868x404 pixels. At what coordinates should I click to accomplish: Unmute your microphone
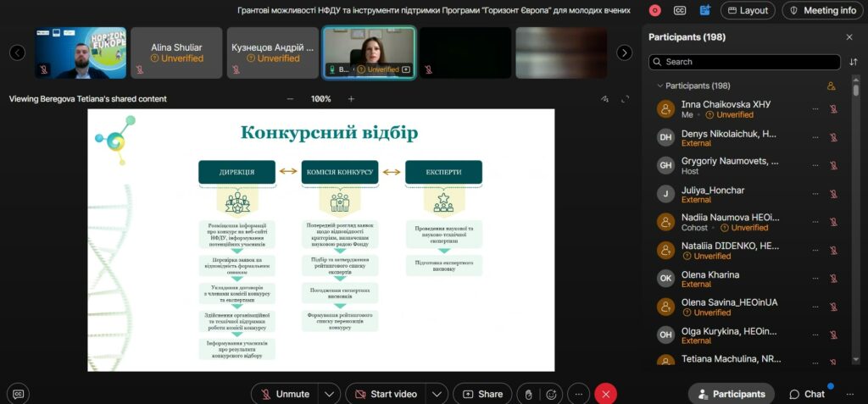pyautogui.click(x=285, y=394)
